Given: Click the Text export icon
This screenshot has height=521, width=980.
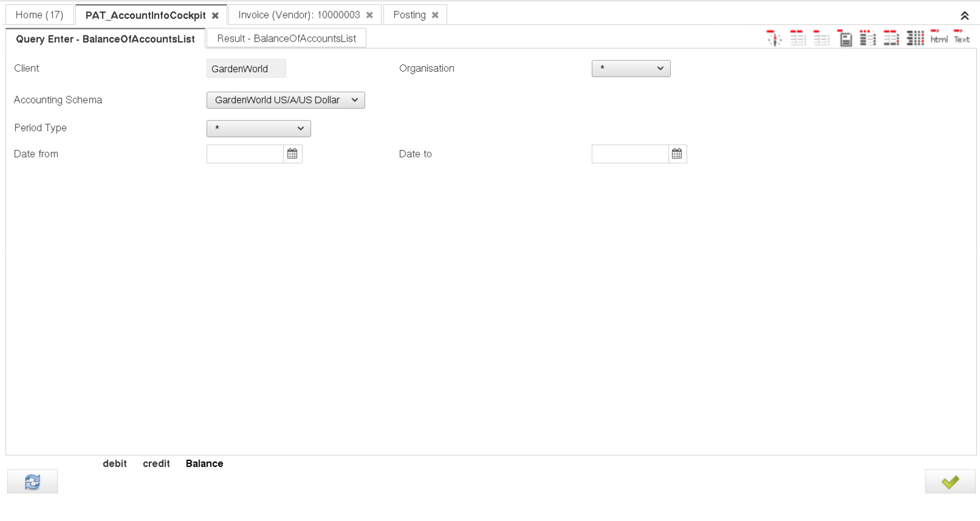Looking at the screenshot, I should [x=962, y=37].
